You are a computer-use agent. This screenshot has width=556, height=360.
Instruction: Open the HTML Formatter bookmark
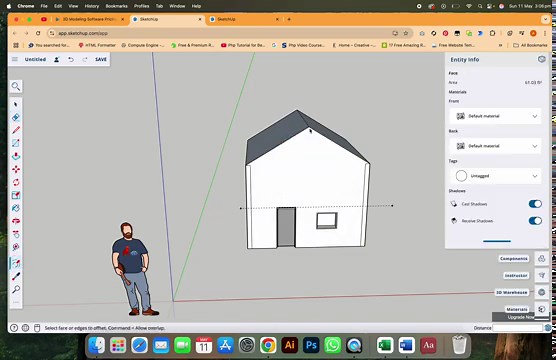(x=97, y=45)
